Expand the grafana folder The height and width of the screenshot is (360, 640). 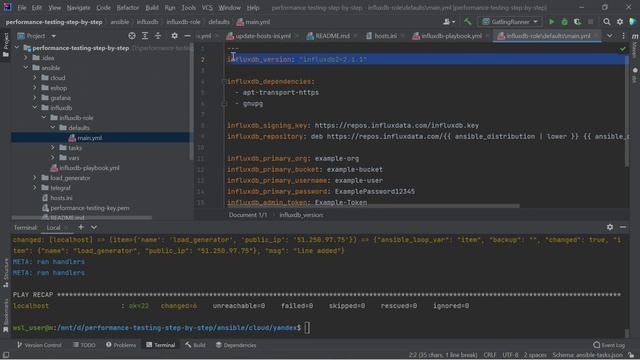pyautogui.click(x=35, y=98)
